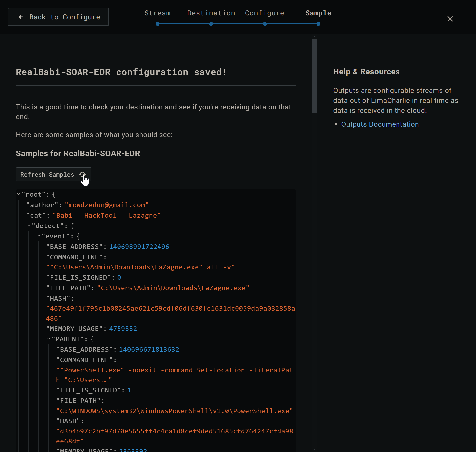
Task: Click the "Help & Resources" heading
Action: click(x=366, y=72)
